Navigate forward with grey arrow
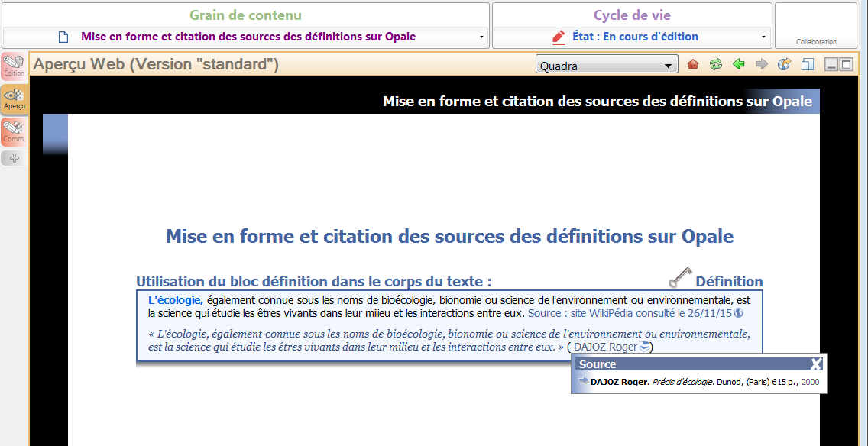The height and width of the screenshot is (446, 868). (x=762, y=64)
